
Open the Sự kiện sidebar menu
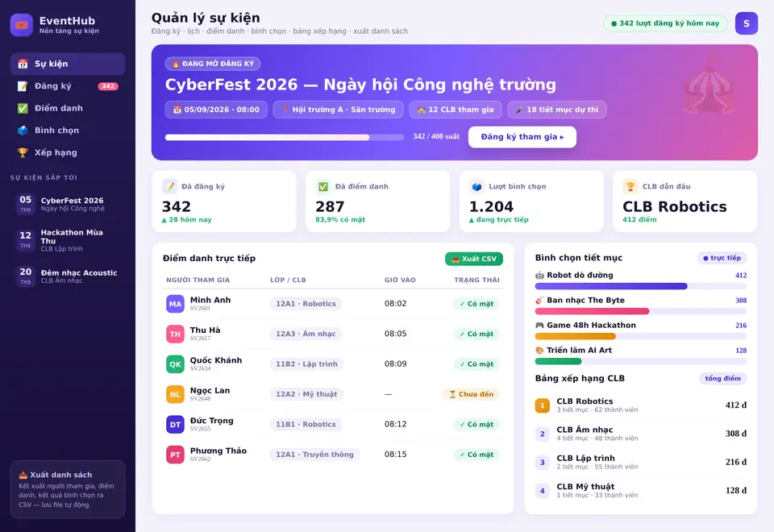(68, 64)
